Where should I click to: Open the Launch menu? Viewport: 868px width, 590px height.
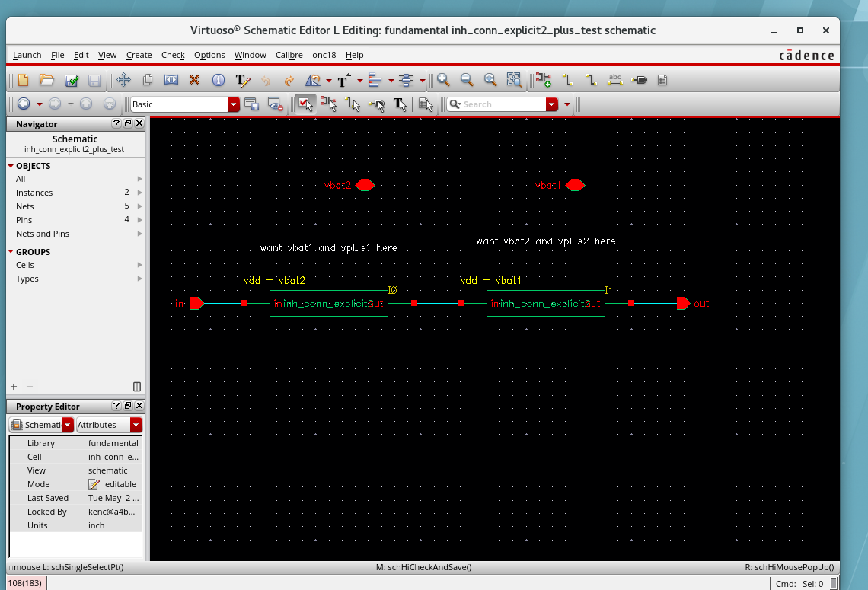[27, 55]
